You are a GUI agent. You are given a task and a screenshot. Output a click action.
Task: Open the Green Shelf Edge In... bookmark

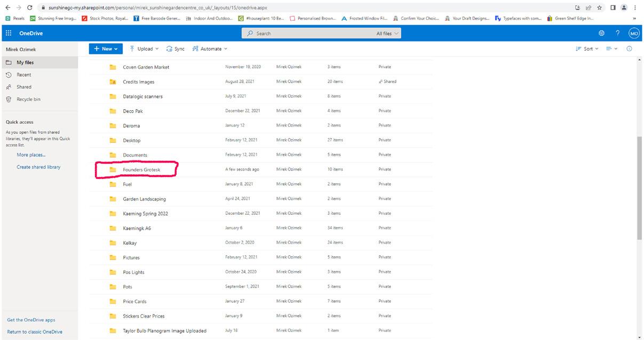(x=570, y=18)
